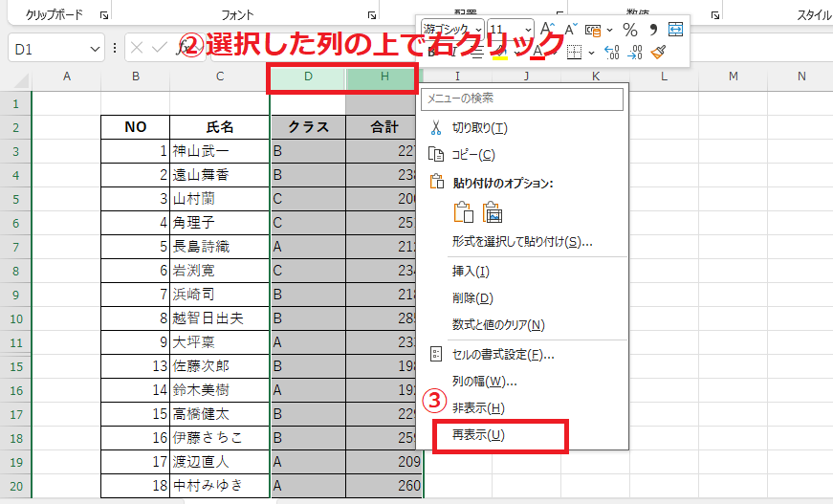Expand the borders dropdown arrow
833x504 pixels.
(x=591, y=53)
